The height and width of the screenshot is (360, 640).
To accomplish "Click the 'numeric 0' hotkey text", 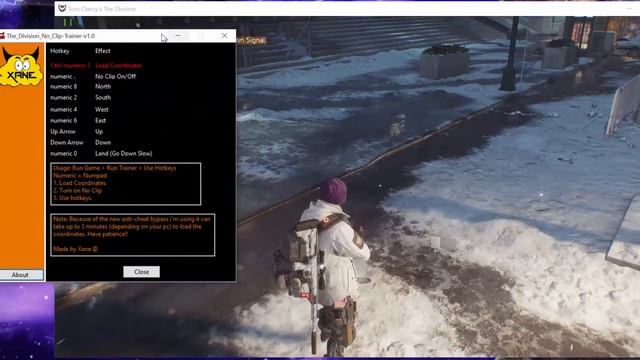I will point(64,153).
